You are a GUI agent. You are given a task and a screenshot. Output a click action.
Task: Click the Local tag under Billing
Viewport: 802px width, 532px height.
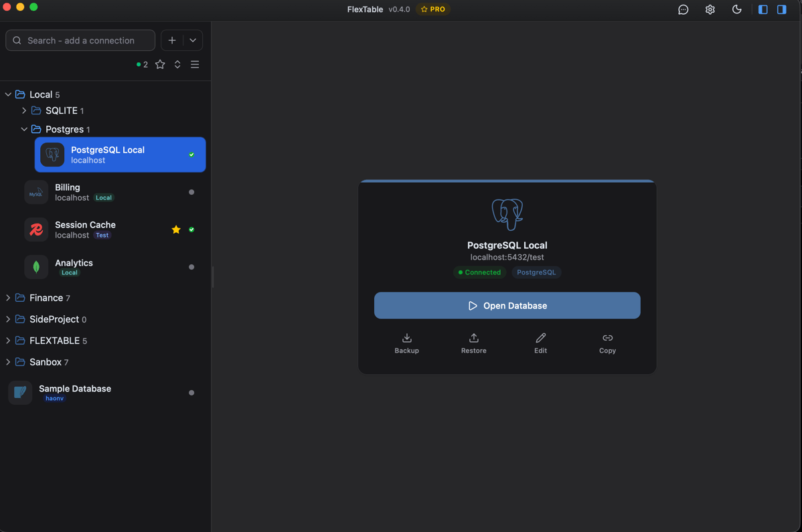tap(104, 198)
